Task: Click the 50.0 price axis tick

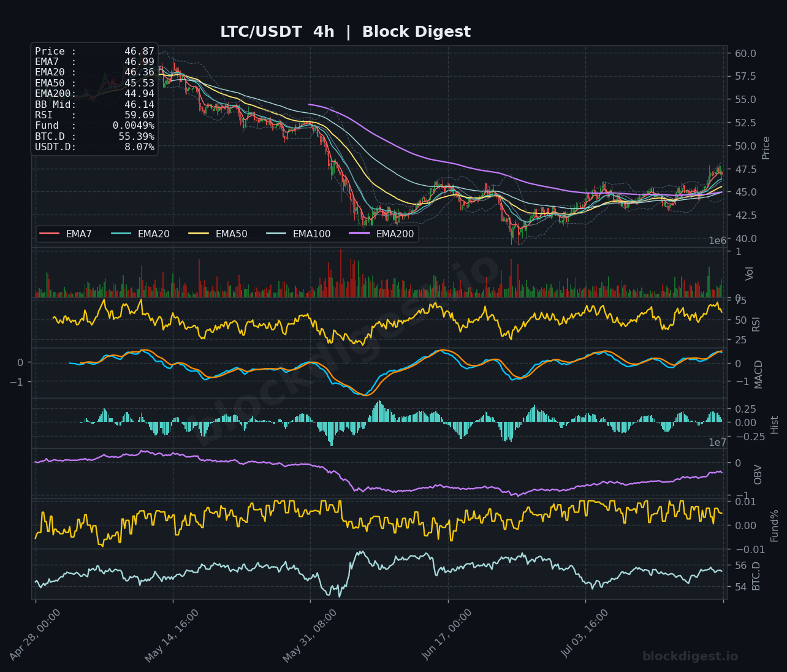Action: (745, 146)
